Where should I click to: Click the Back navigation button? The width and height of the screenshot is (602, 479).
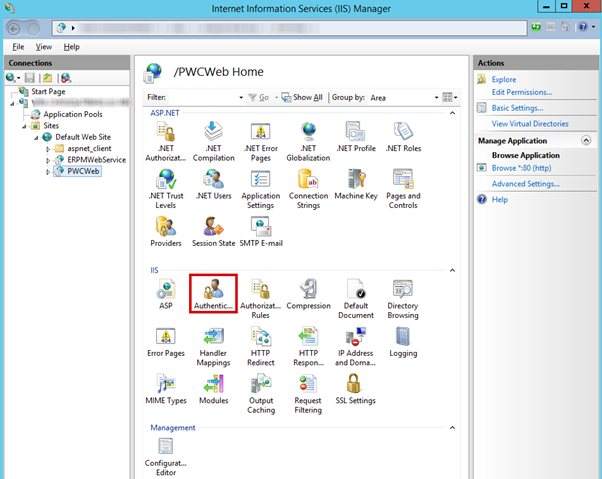coord(14,28)
